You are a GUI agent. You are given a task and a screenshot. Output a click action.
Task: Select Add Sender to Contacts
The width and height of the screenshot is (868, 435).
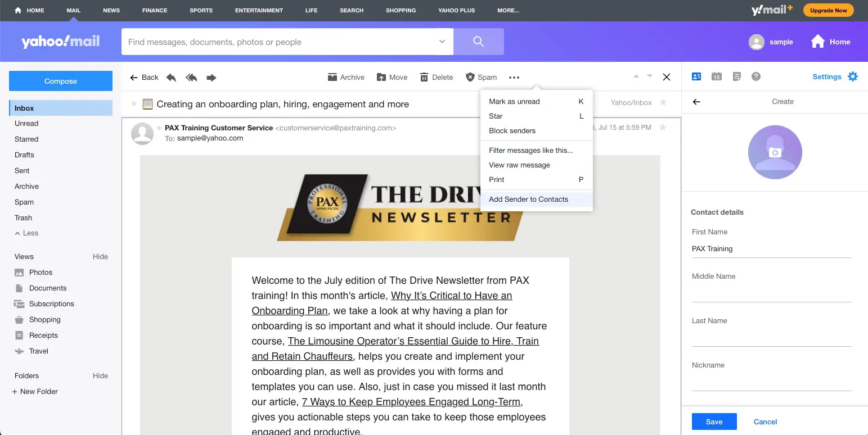click(x=528, y=200)
